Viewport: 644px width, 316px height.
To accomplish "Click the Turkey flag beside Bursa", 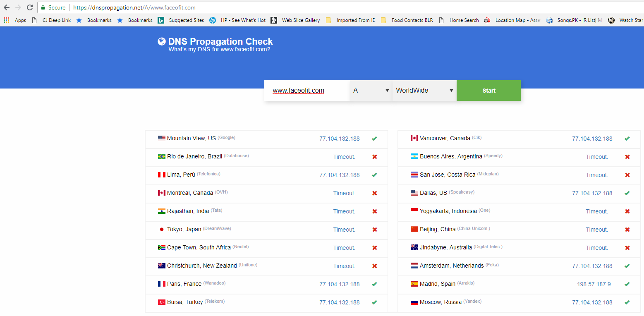I will coord(162,302).
